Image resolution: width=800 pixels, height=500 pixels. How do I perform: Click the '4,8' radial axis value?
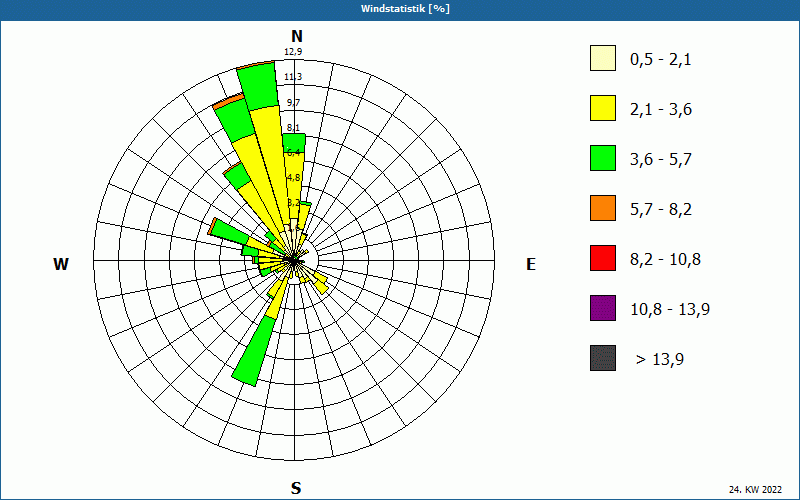point(293,178)
